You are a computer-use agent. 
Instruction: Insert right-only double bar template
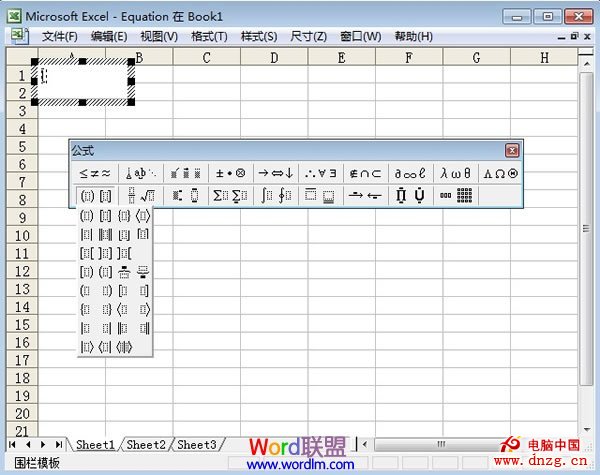144,328
